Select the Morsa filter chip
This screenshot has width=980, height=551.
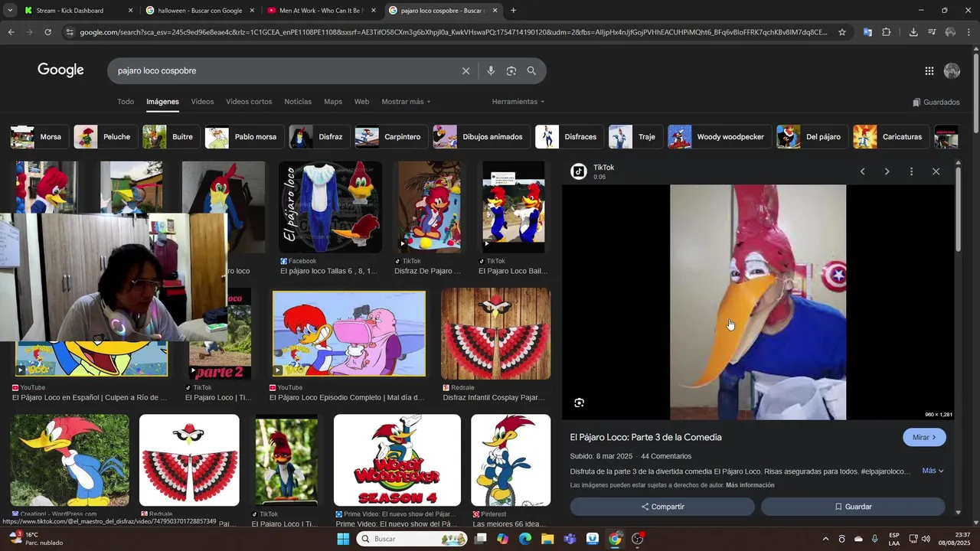(x=39, y=137)
